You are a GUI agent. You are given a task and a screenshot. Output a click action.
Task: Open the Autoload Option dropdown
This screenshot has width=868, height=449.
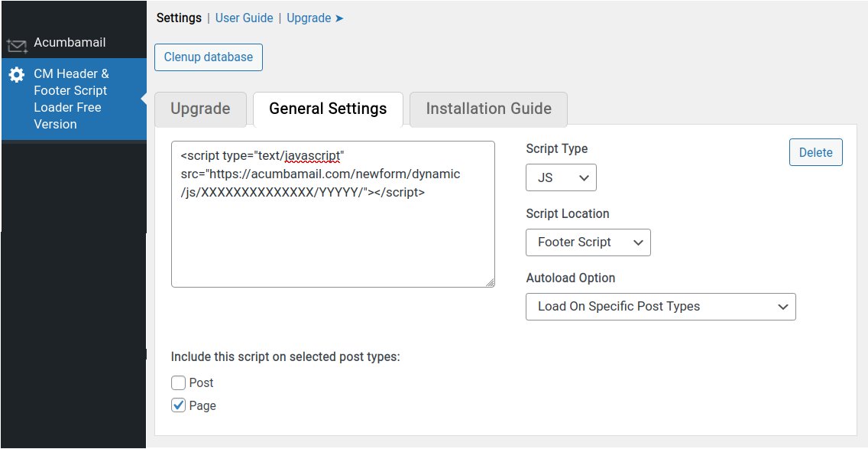[660, 307]
